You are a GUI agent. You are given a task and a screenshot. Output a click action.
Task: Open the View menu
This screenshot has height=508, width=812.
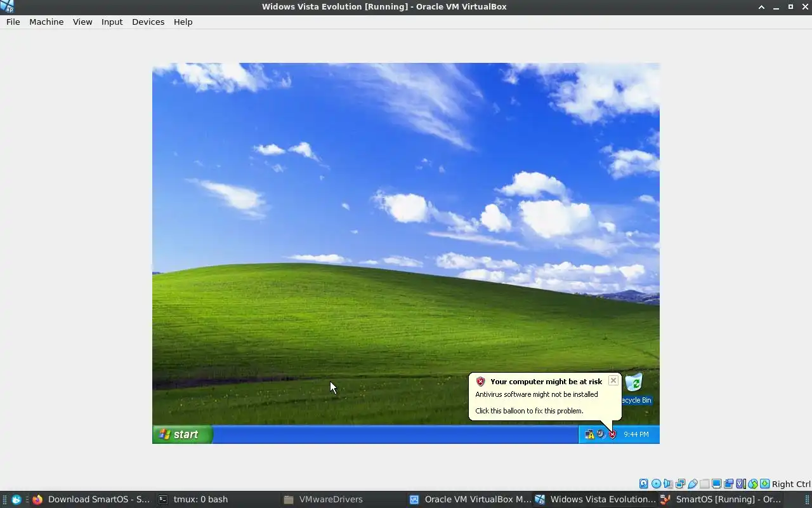[x=82, y=22]
